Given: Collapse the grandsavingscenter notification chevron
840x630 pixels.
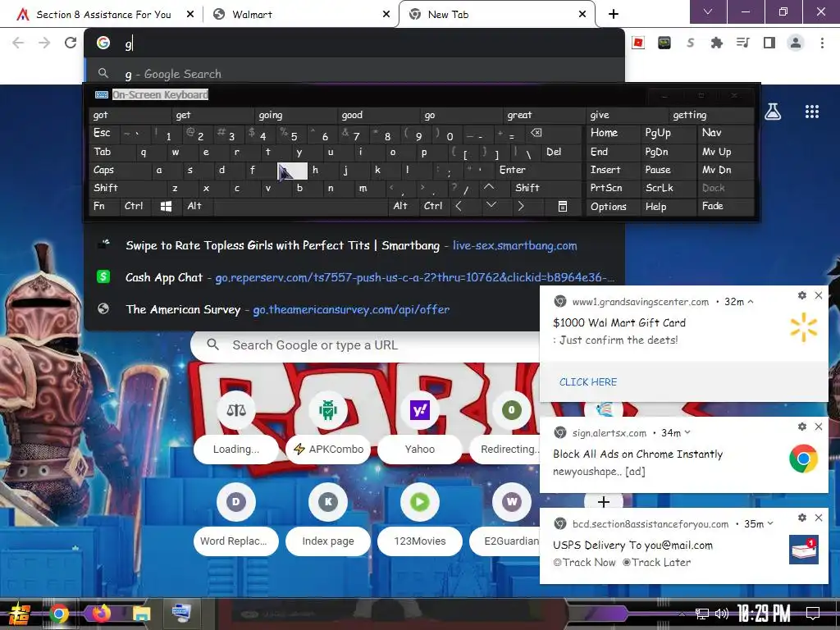Looking at the screenshot, I should pyautogui.click(x=751, y=302).
